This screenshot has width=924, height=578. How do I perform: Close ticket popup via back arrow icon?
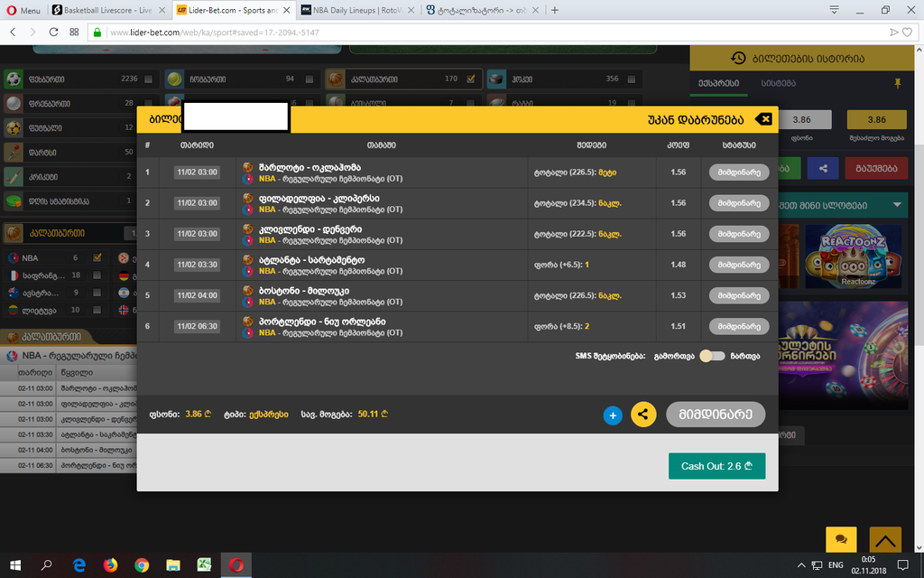click(x=763, y=119)
